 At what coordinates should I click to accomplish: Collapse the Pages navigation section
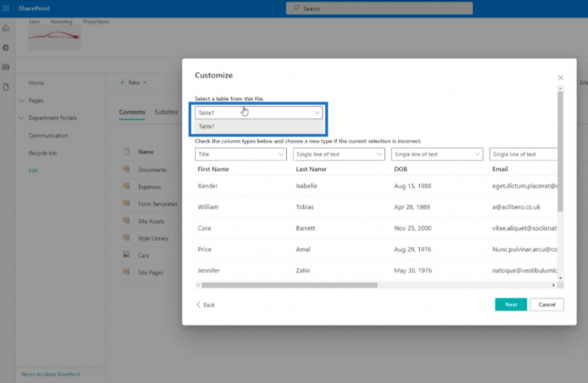(x=21, y=101)
